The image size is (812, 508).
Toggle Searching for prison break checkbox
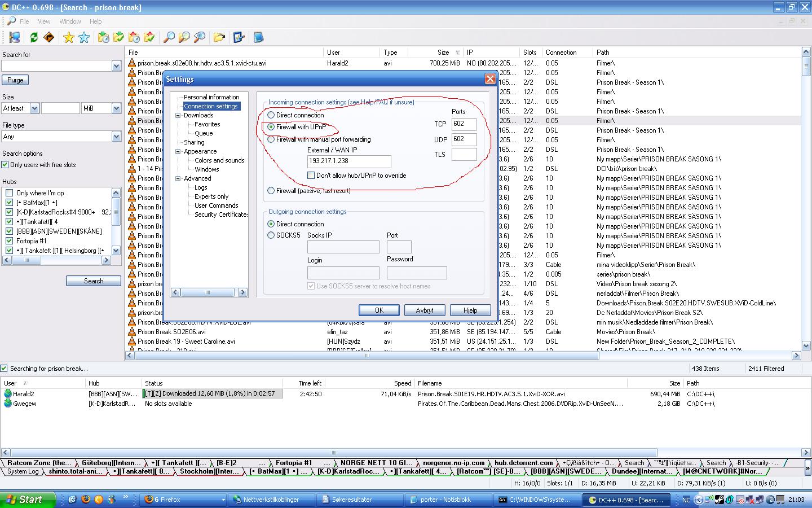(4, 369)
